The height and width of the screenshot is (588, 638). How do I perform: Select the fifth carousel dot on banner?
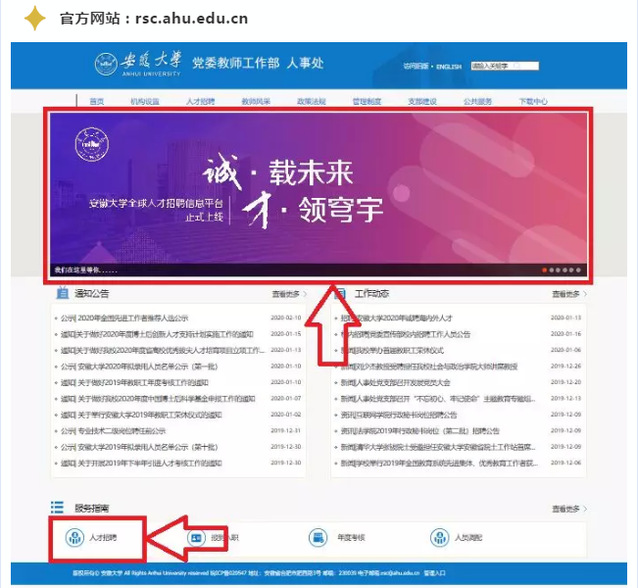click(571, 270)
